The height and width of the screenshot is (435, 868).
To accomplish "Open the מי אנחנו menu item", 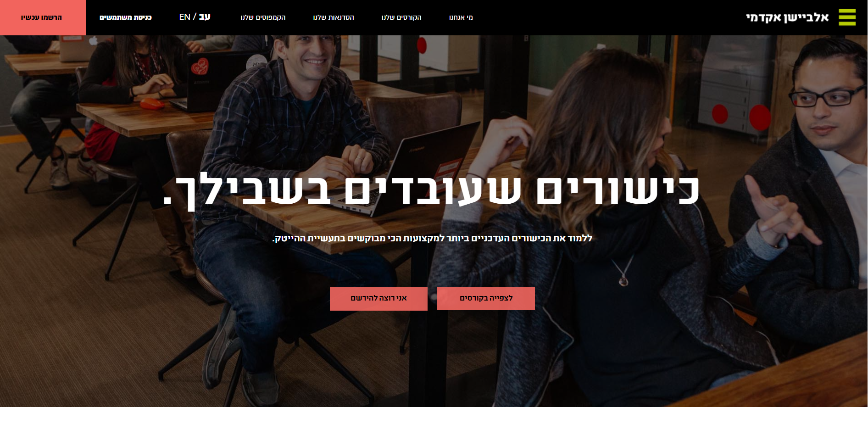I will (461, 17).
